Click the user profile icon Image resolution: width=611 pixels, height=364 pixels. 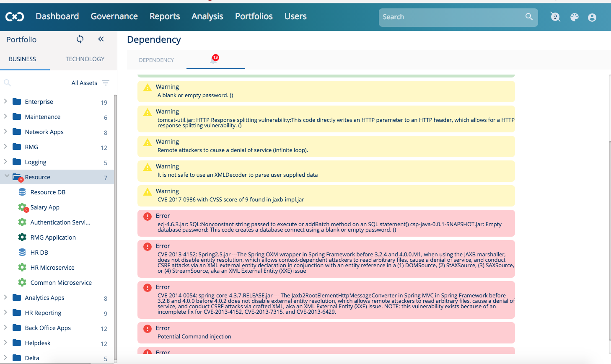pyautogui.click(x=592, y=17)
